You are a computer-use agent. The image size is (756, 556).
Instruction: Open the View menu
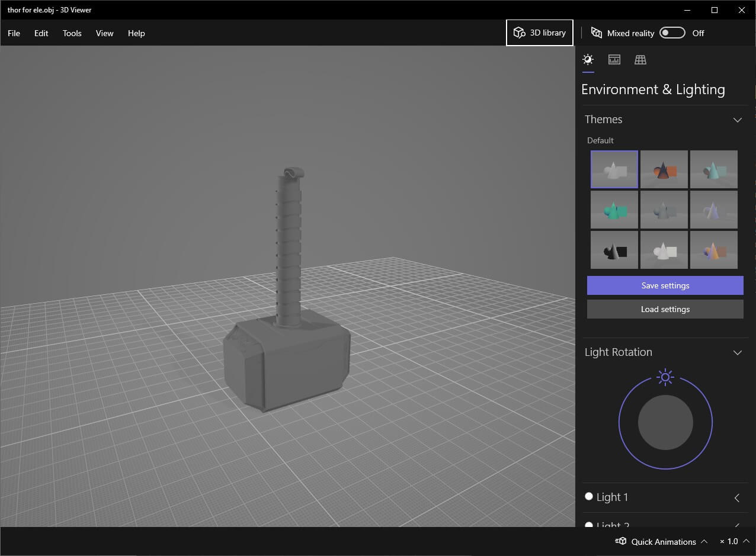pos(104,33)
